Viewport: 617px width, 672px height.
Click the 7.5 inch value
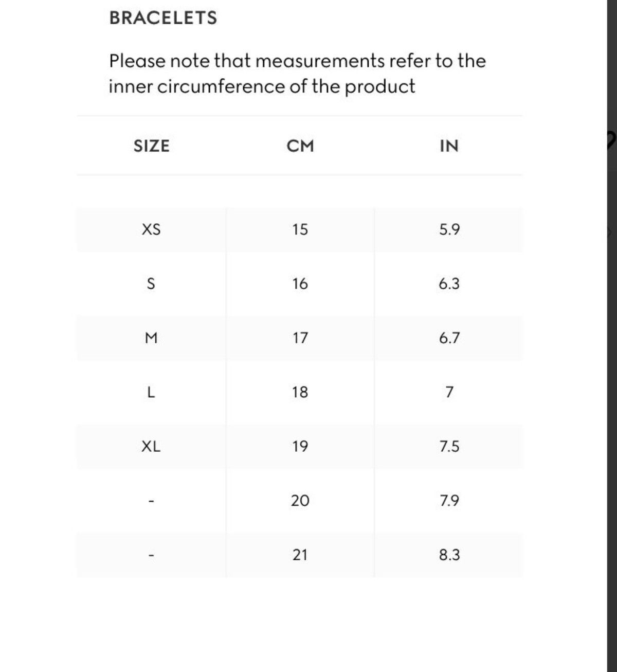click(449, 447)
